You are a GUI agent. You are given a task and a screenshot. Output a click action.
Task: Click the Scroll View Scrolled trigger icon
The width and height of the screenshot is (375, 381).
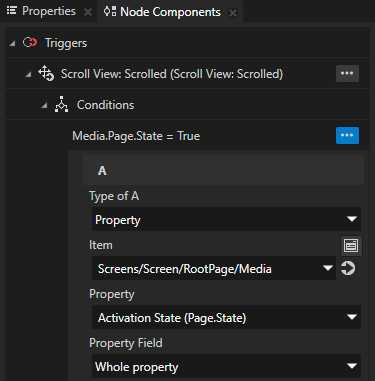46,73
